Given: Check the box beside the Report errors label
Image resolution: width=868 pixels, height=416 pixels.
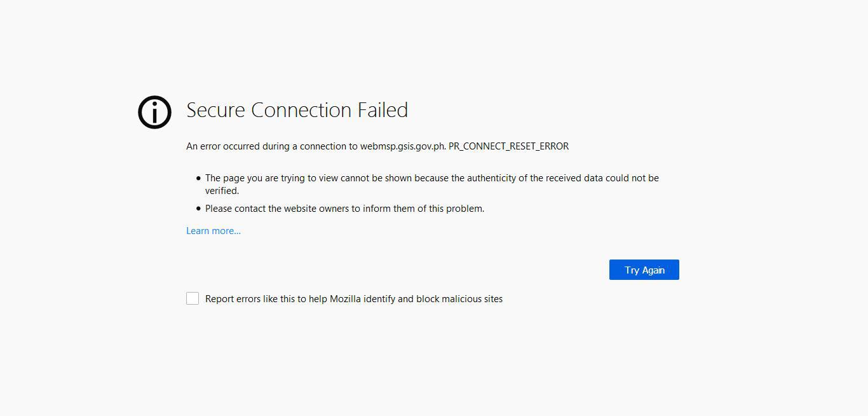Looking at the screenshot, I should [x=193, y=298].
